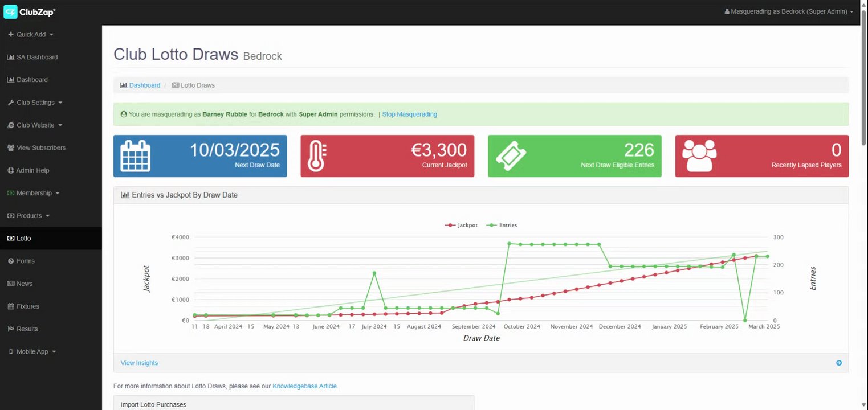Click the SA Dashboard chart icon
The image size is (868, 410).
click(x=11, y=58)
